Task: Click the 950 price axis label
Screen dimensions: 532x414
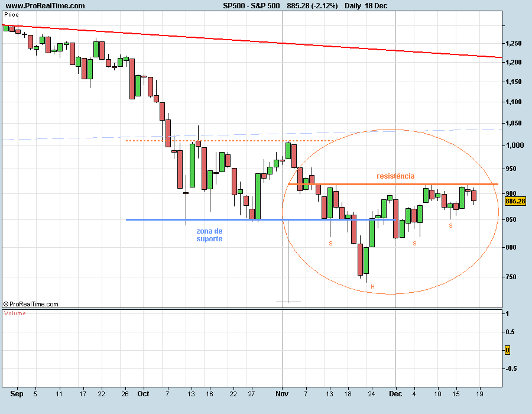Action: coord(511,169)
